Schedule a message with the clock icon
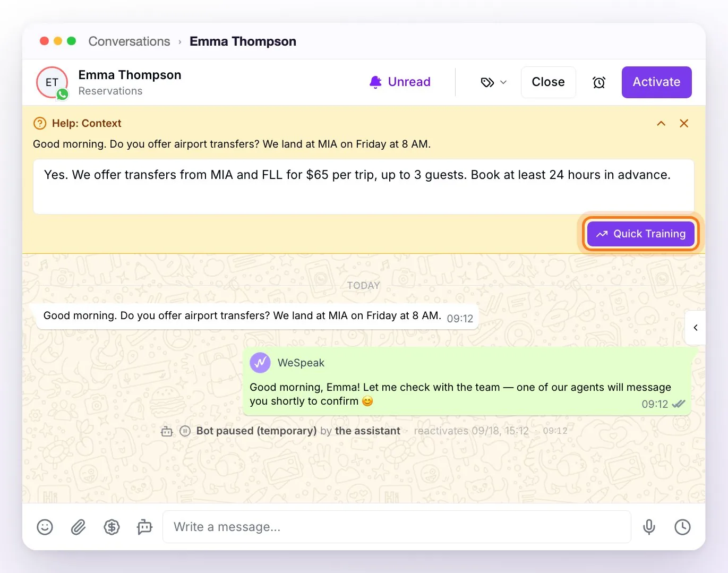 pyautogui.click(x=682, y=527)
